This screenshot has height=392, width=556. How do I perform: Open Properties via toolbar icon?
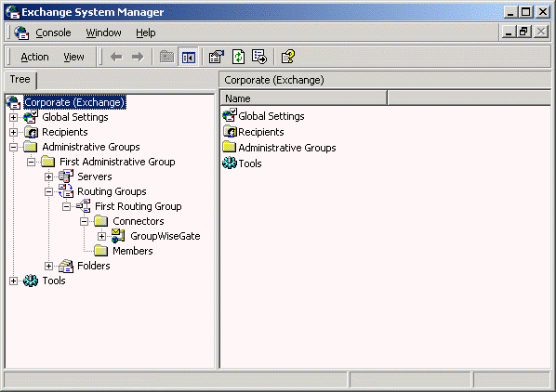(x=217, y=57)
